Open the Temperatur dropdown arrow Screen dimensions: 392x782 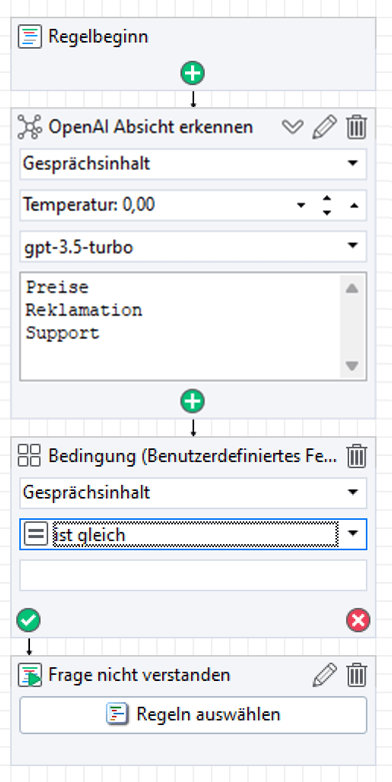pyautogui.click(x=301, y=205)
